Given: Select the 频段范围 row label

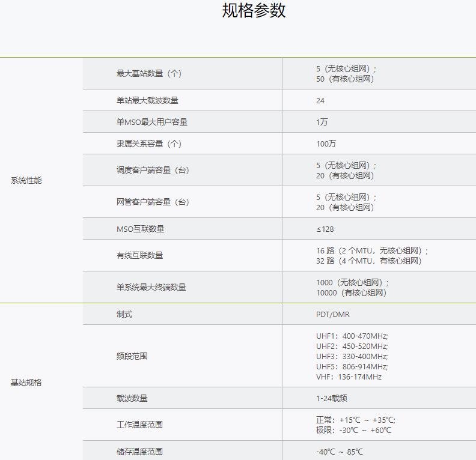Looking at the screenshot, I should click(x=132, y=356).
